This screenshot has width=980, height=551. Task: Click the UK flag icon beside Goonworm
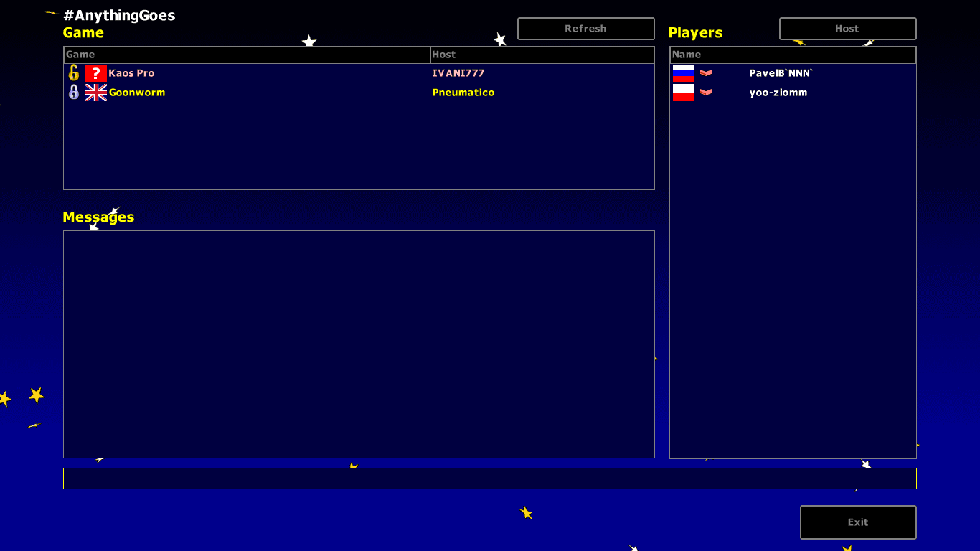pyautogui.click(x=95, y=93)
